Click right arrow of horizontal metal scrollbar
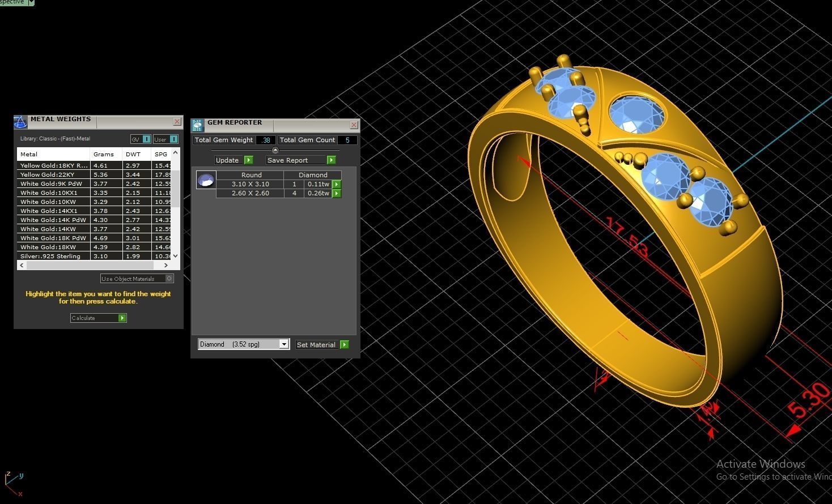Viewport: 832px width, 504px height. click(x=165, y=265)
